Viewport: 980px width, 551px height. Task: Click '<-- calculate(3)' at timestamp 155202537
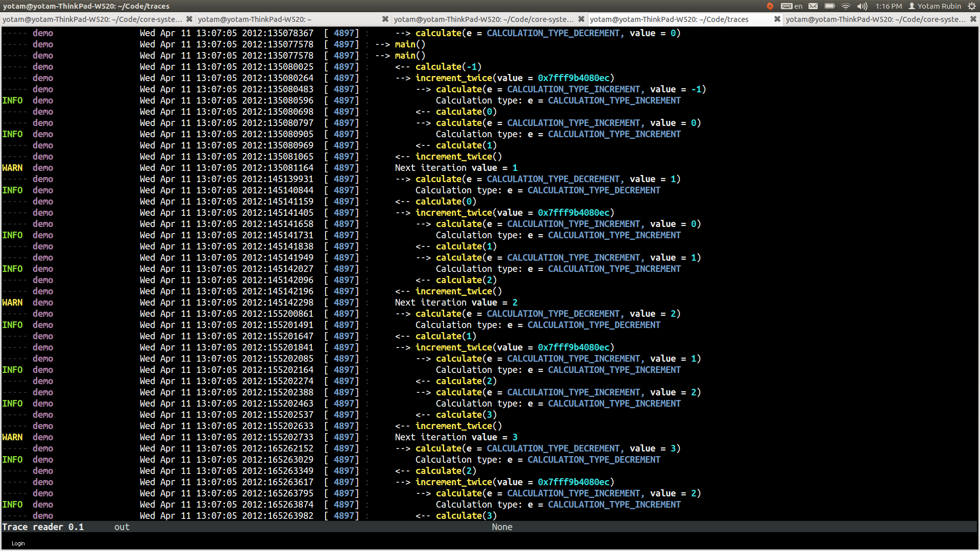click(x=456, y=415)
